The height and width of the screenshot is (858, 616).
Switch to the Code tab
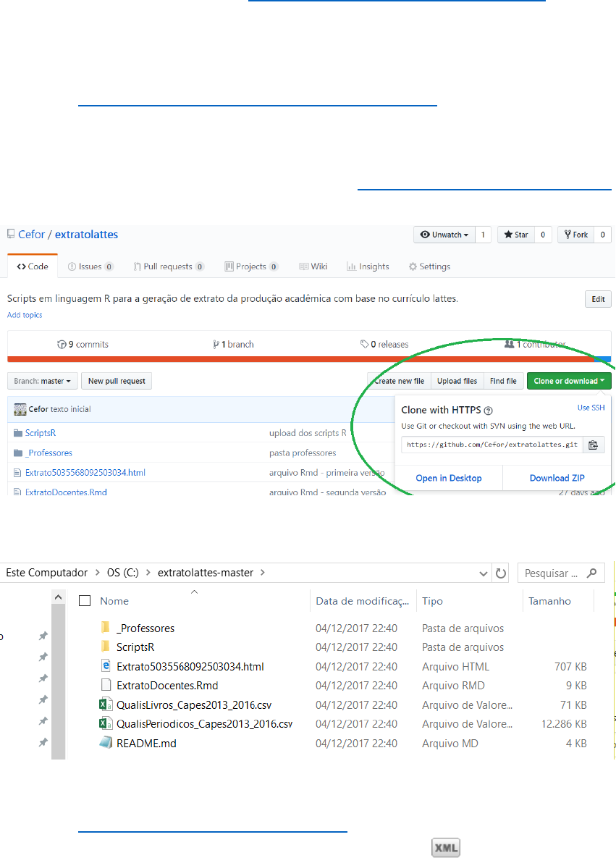tap(33, 266)
